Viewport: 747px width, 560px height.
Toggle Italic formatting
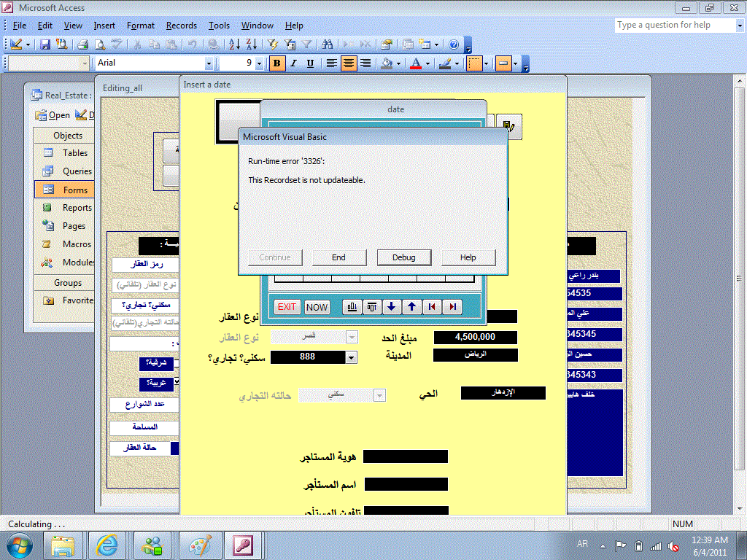coord(293,63)
